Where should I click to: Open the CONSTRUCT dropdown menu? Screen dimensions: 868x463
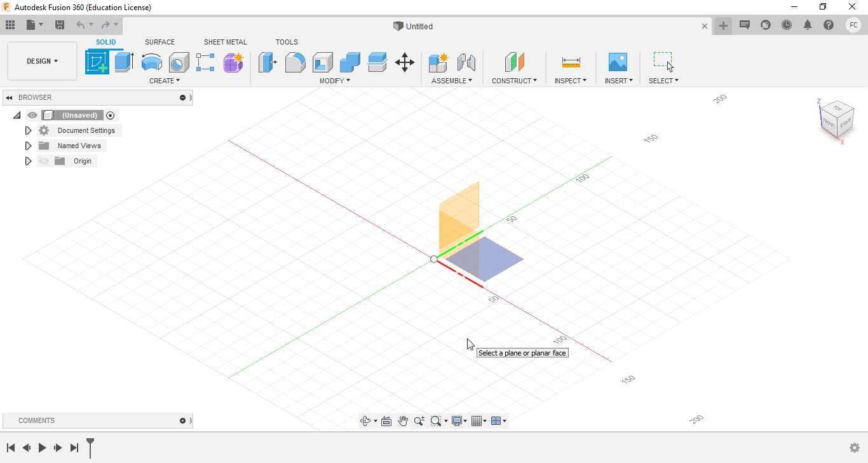514,81
